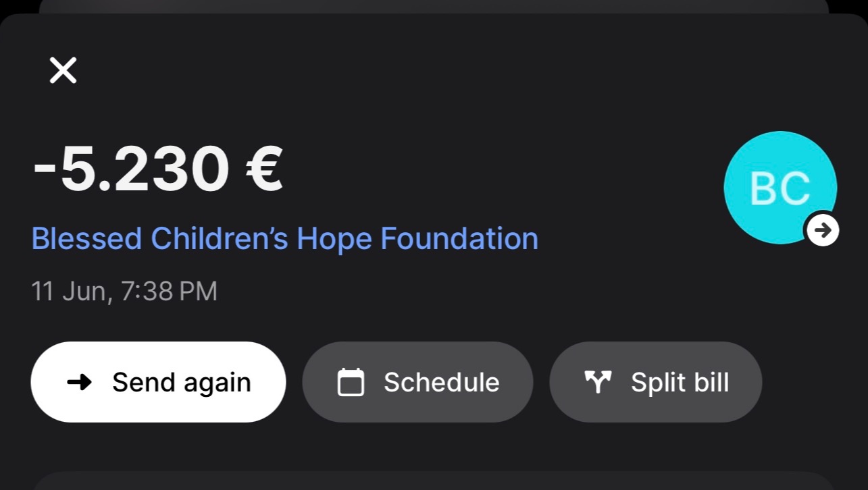Image resolution: width=868 pixels, height=490 pixels.
Task: Tap the 'Split bill' text label
Action: (x=680, y=382)
